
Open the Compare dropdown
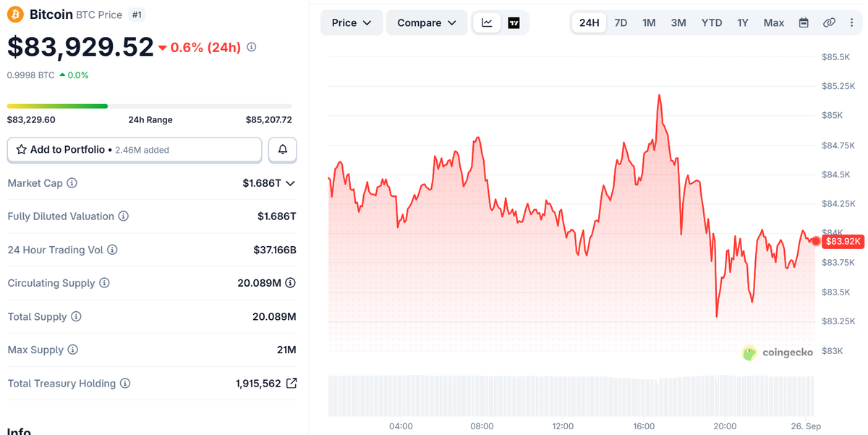(x=427, y=22)
